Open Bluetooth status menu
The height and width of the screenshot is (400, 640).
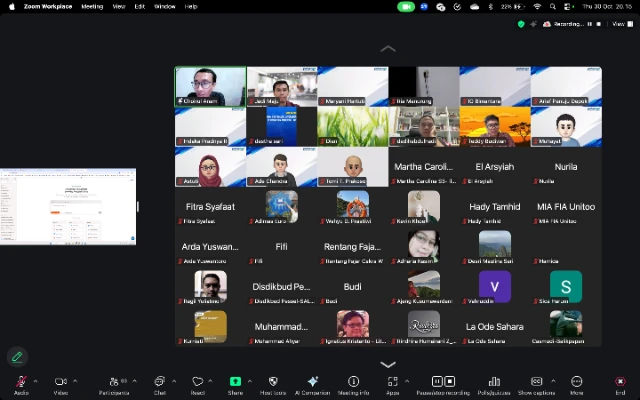coord(491,7)
